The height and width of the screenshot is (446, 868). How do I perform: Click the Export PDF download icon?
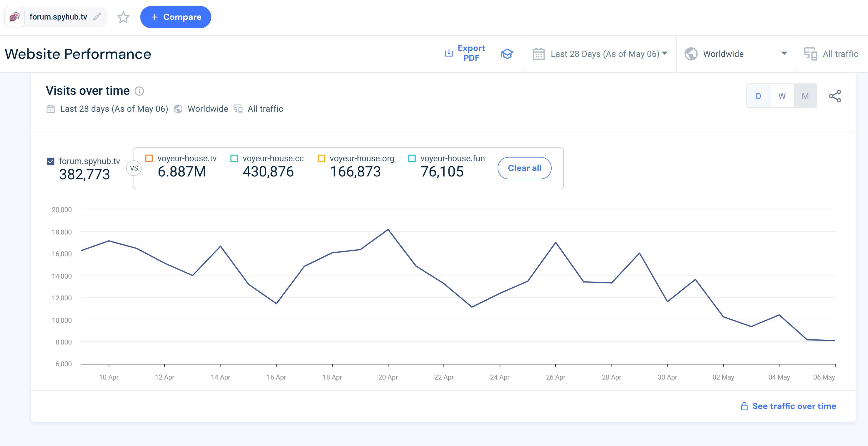coord(448,53)
